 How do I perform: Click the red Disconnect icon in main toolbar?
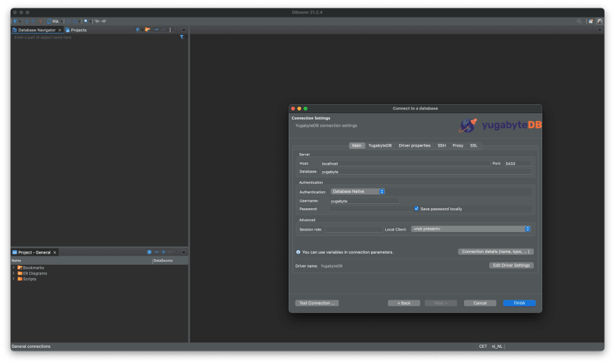point(41,21)
